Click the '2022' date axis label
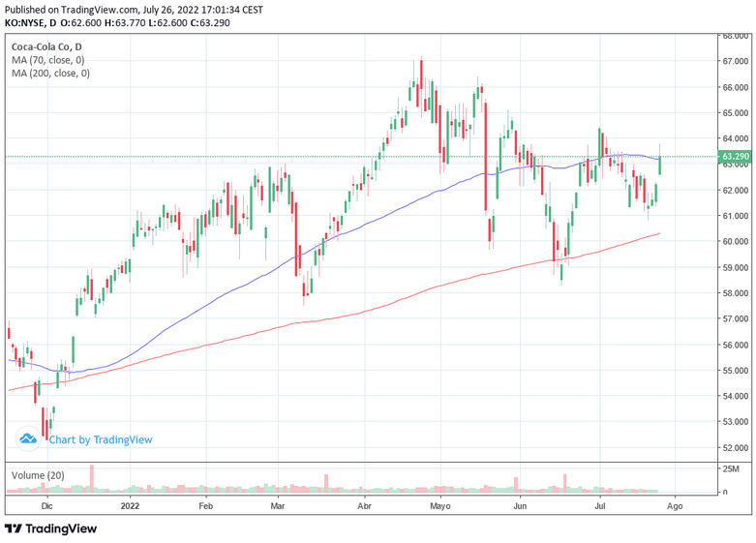This screenshot has height=543, width=756. (130, 506)
